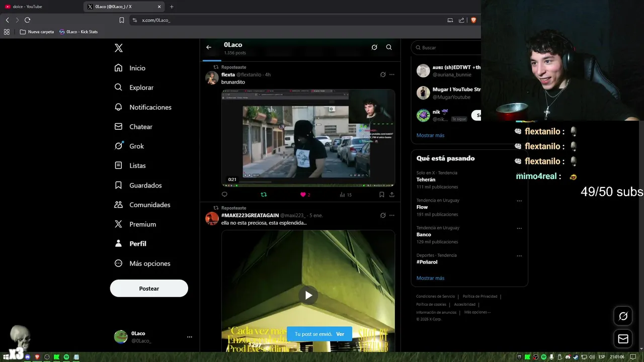Screen dimensions: 644x362
Task: Open Explorar in the sidebar
Action: coord(134,87)
